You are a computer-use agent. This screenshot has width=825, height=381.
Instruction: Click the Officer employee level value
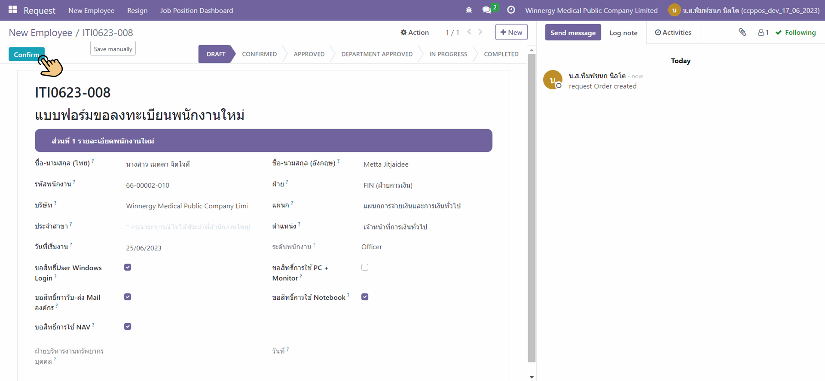click(371, 246)
